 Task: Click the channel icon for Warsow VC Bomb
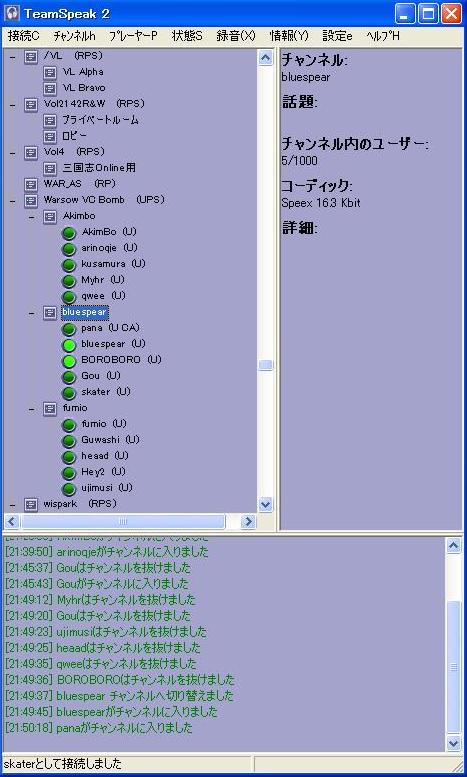31,200
